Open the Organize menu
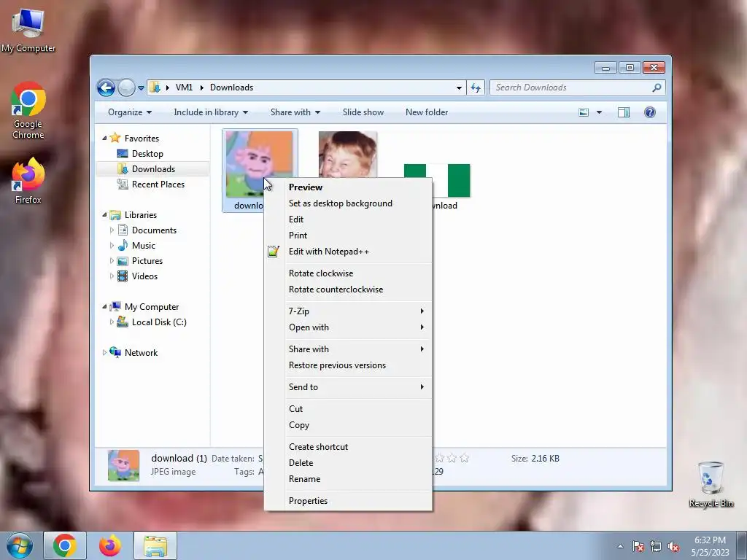 (130, 112)
